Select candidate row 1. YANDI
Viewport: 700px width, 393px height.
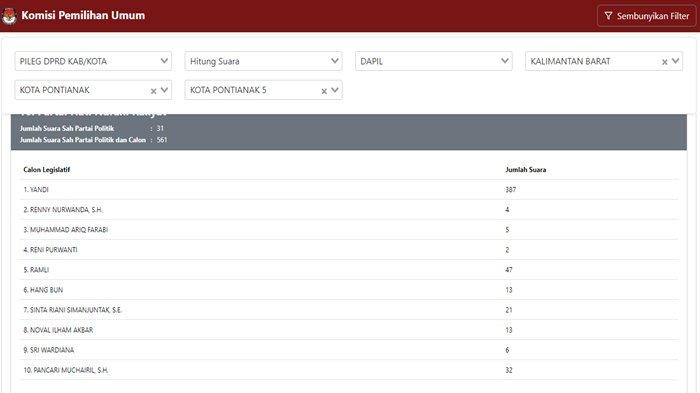349,190
